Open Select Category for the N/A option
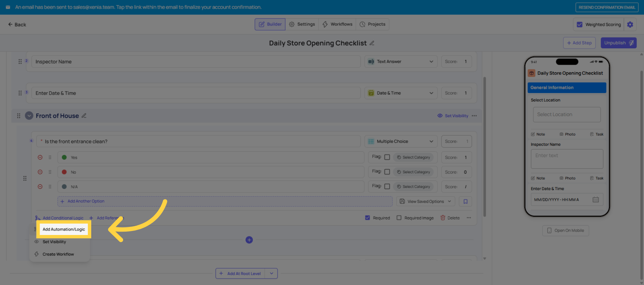This screenshot has height=285, width=644. coord(413,187)
